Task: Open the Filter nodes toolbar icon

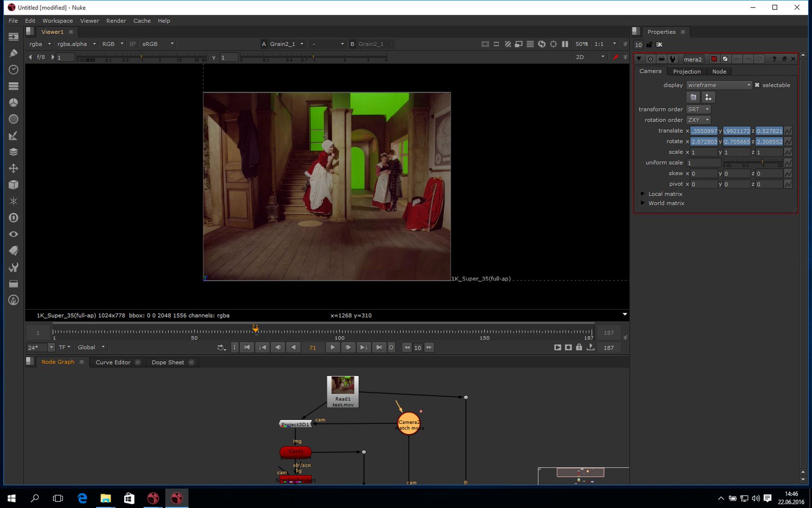Action: (x=13, y=119)
